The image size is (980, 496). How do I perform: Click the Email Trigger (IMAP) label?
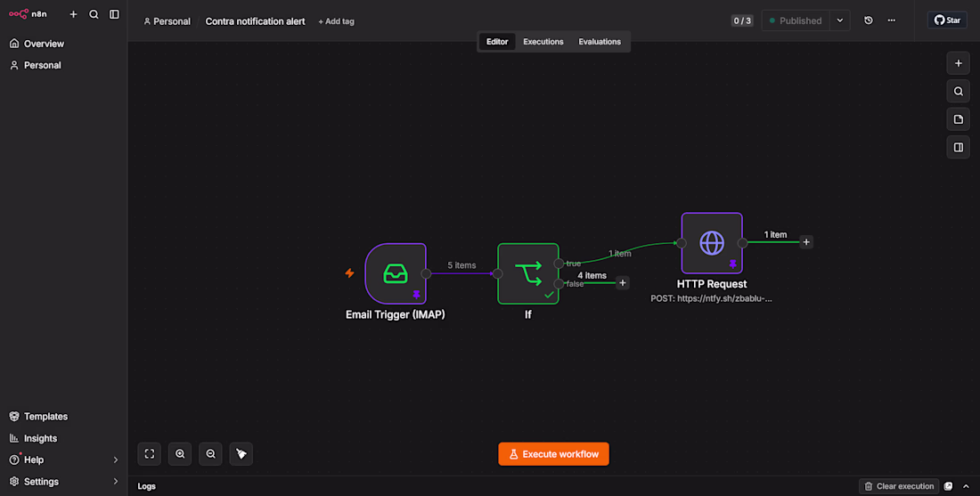[395, 315]
